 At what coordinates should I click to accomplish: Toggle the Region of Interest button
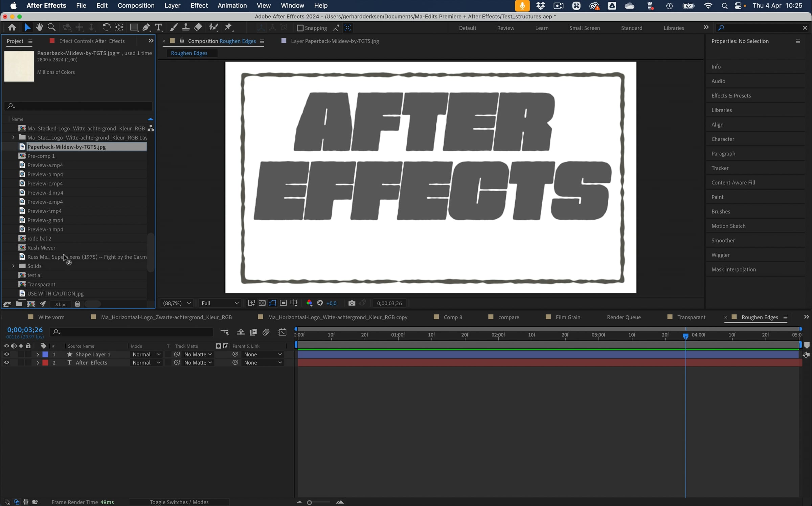tap(284, 303)
